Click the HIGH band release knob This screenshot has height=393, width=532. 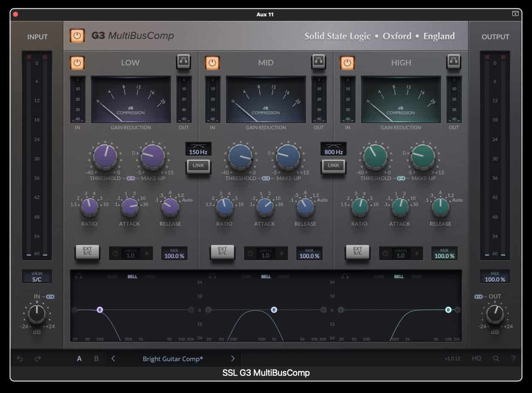(x=440, y=207)
